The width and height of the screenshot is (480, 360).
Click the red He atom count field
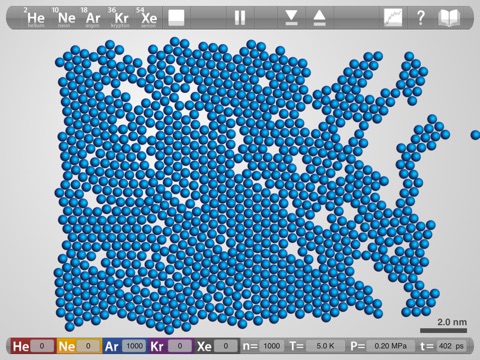coord(42,346)
